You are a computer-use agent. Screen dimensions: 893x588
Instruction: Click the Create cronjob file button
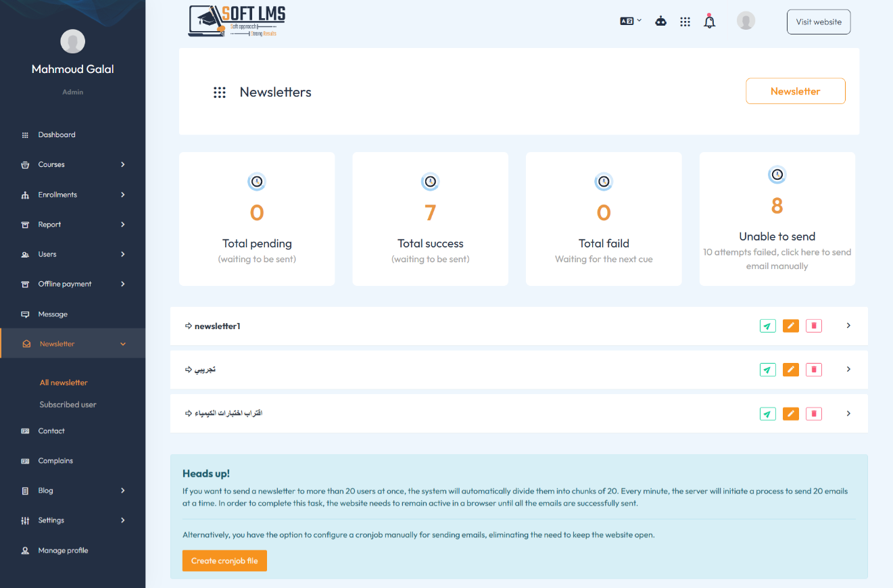(224, 561)
